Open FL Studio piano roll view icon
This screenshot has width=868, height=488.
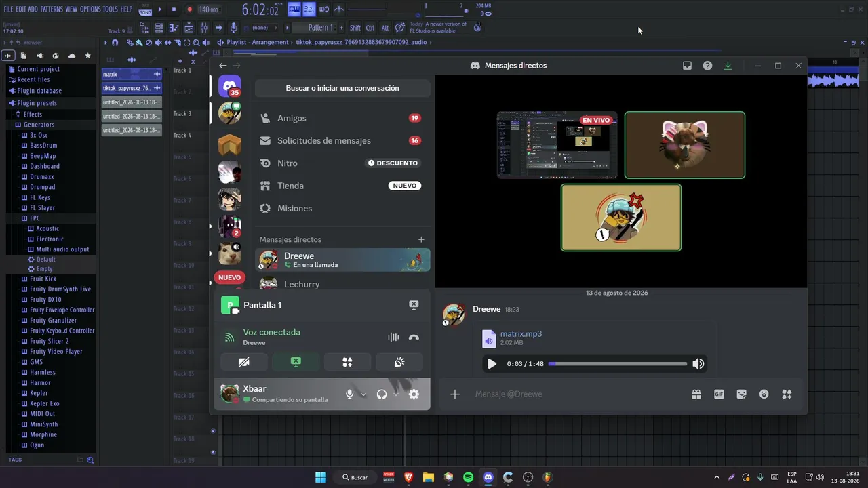[174, 28]
